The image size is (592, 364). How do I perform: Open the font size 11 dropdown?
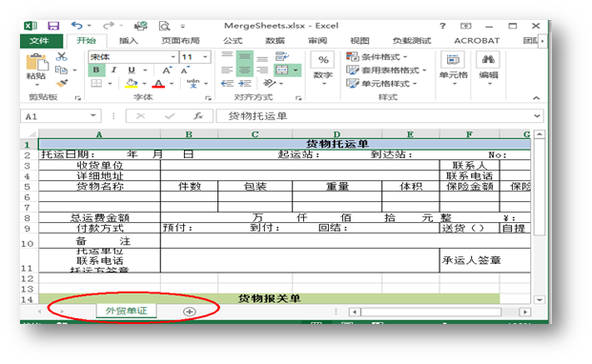tap(205, 57)
